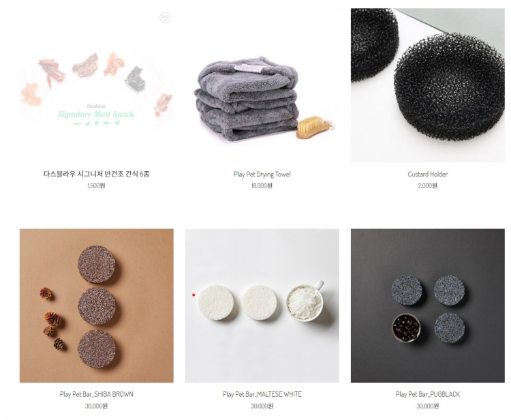The image size is (511, 420).
Task: Click the Play Pet Bar_SHIBA BROWN title
Action: (x=97, y=394)
